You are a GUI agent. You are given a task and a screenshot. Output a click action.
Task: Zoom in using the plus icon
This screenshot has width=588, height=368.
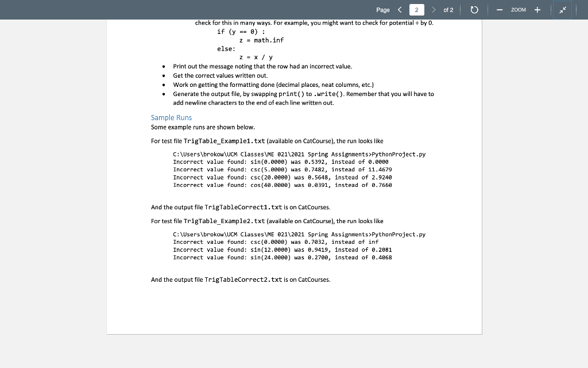537,9
